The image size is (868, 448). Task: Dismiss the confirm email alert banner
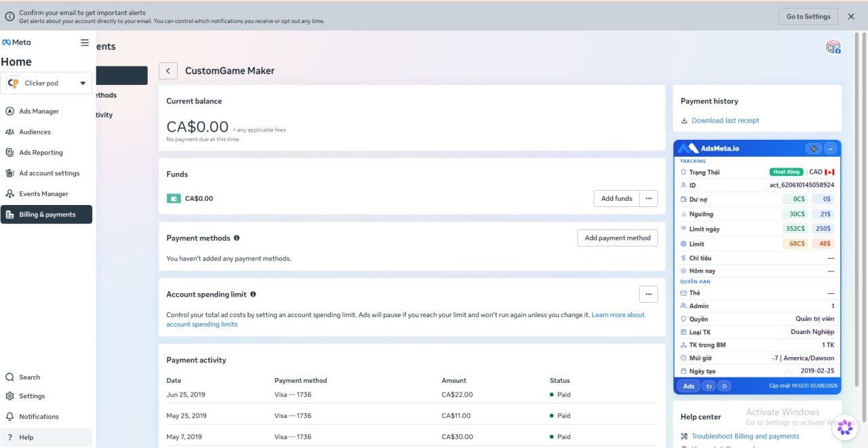(x=851, y=16)
